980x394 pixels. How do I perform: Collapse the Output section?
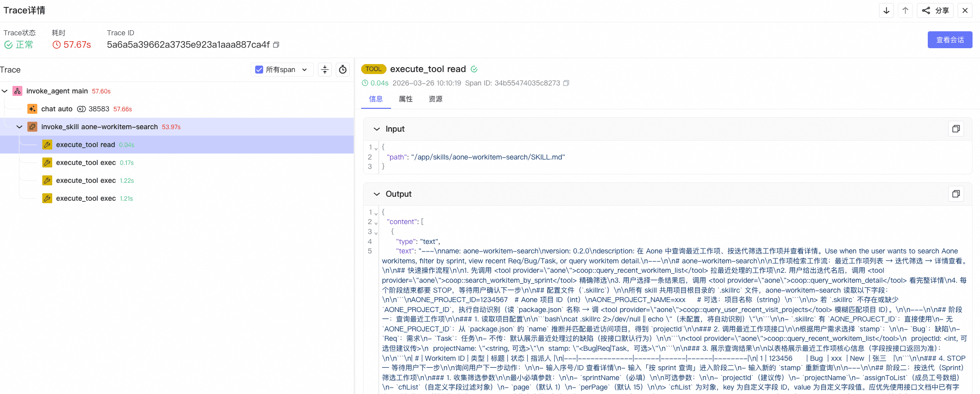(377, 194)
